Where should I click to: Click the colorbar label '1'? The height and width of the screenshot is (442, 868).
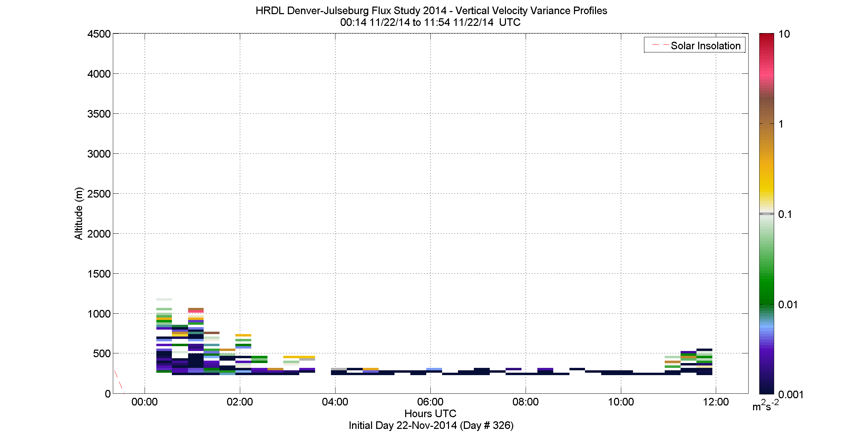[x=781, y=124]
